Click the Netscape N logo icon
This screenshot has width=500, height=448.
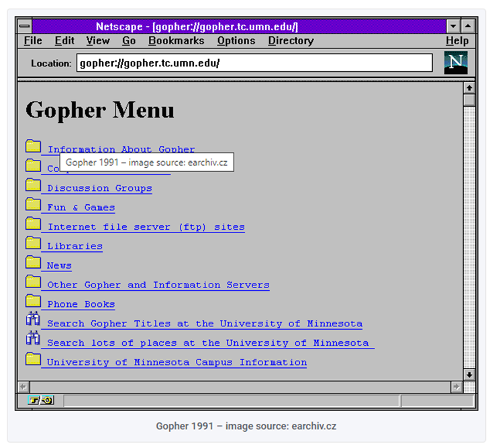point(456,63)
